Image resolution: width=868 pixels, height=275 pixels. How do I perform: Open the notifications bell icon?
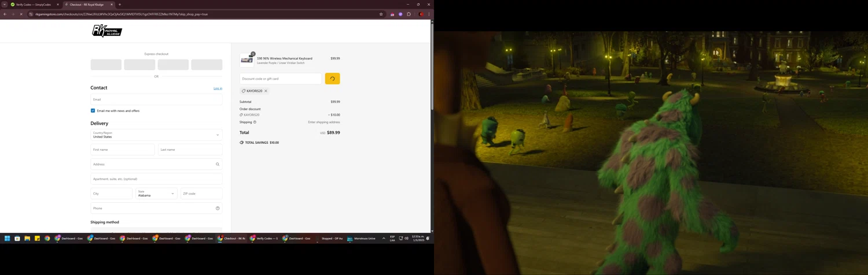click(x=428, y=238)
